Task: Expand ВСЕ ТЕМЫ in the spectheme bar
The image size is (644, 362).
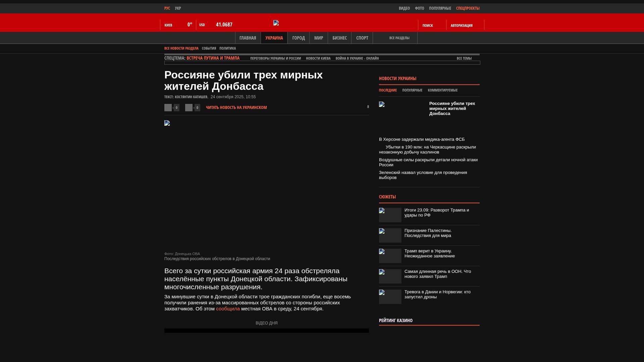Action: (x=464, y=58)
